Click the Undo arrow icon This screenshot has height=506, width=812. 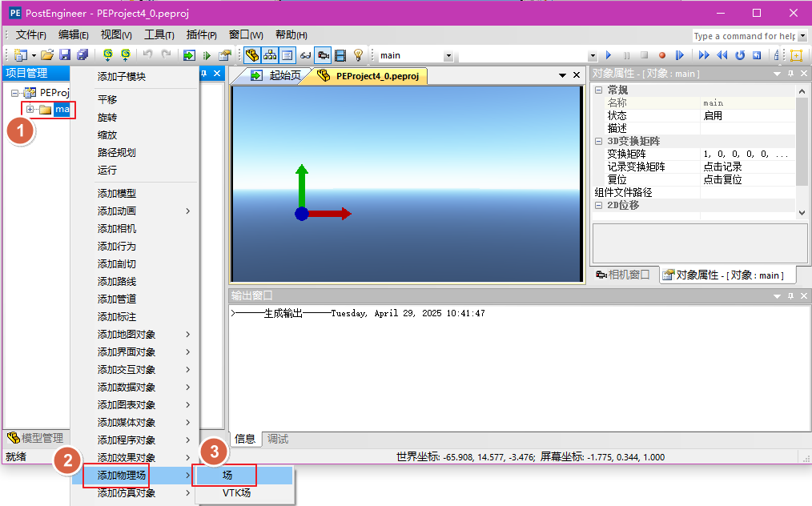148,55
